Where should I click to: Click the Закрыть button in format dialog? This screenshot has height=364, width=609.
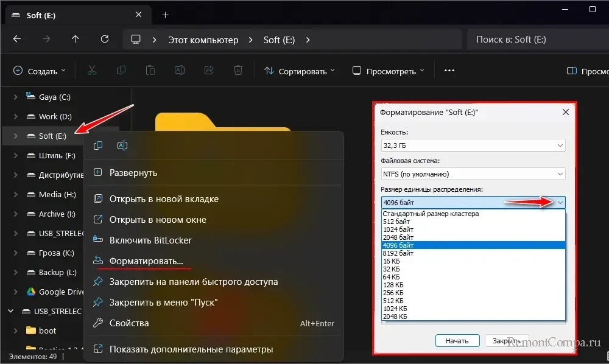[x=507, y=341]
